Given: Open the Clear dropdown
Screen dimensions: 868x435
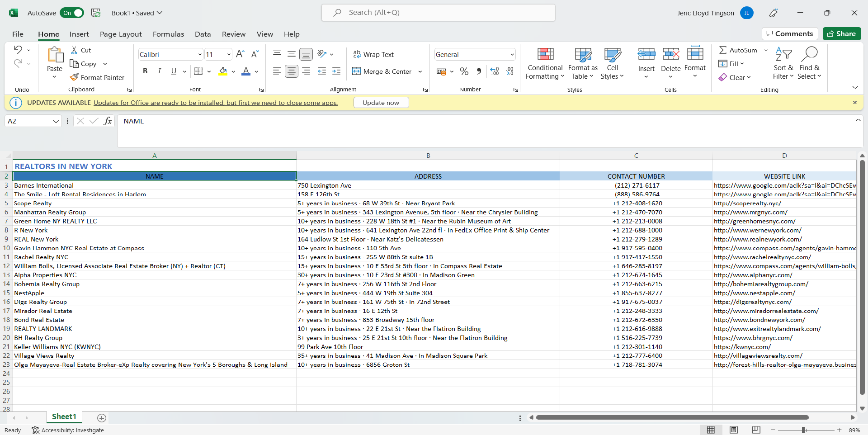Looking at the screenshot, I should point(735,77).
